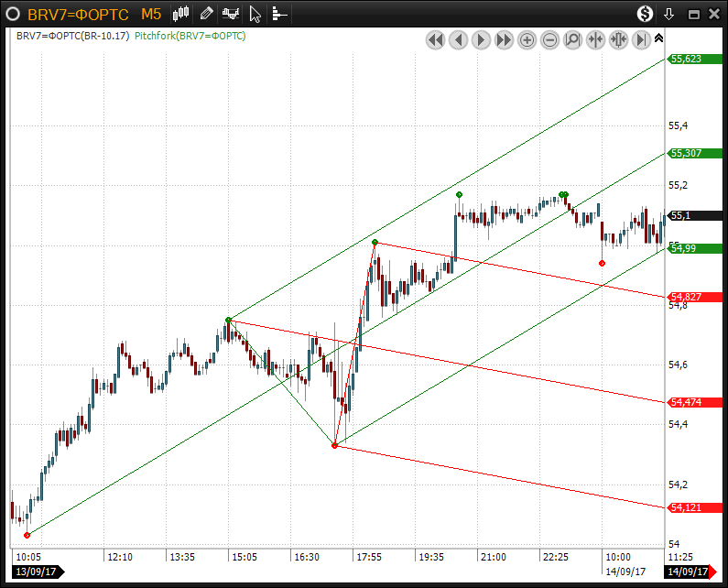Zoom out with the minus button
Viewport: 728px width, 588px height.
pyautogui.click(x=550, y=39)
